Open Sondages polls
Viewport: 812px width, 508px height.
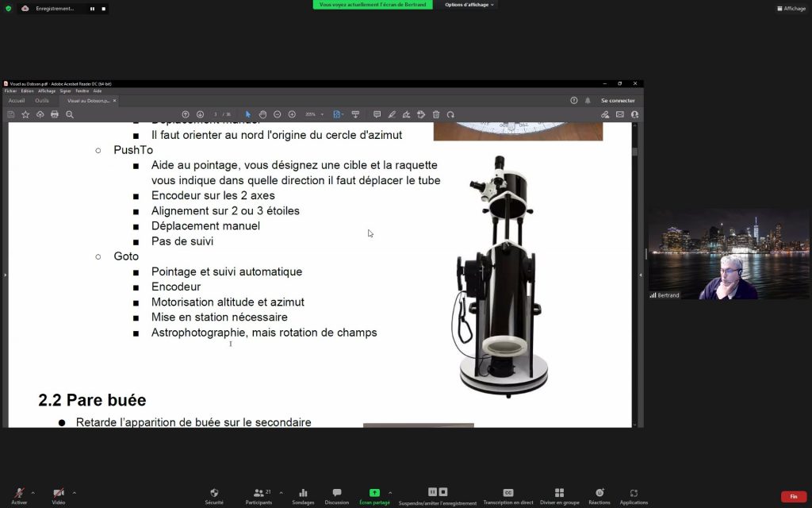point(303,496)
